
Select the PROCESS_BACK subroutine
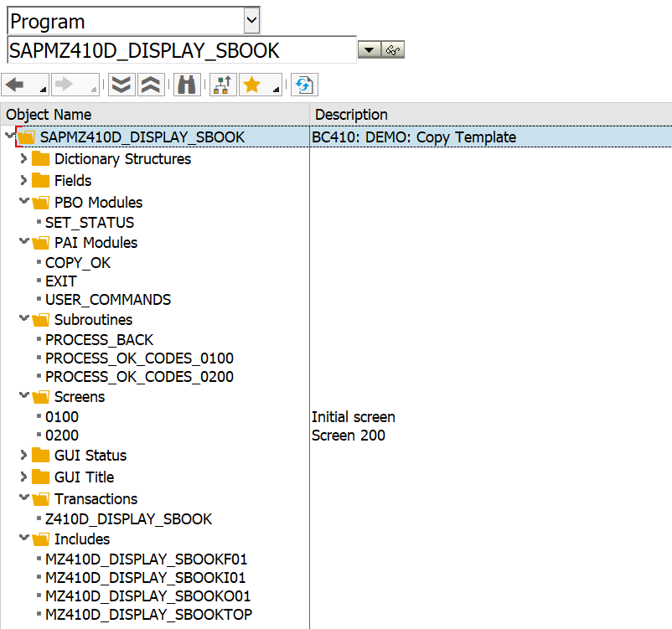click(x=99, y=340)
